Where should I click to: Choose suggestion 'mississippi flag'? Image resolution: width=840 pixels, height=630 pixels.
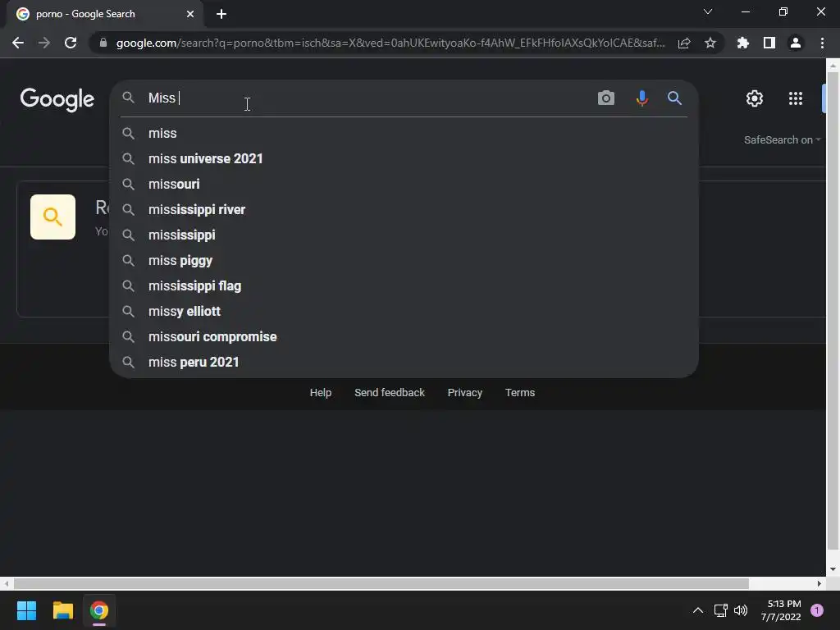pos(404,286)
